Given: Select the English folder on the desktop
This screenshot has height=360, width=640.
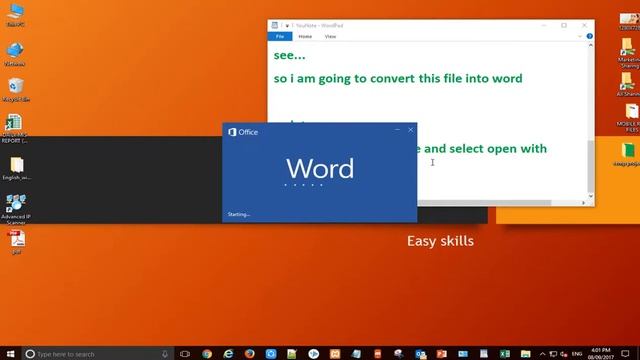Looking at the screenshot, I should pyautogui.click(x=16, y=169).
